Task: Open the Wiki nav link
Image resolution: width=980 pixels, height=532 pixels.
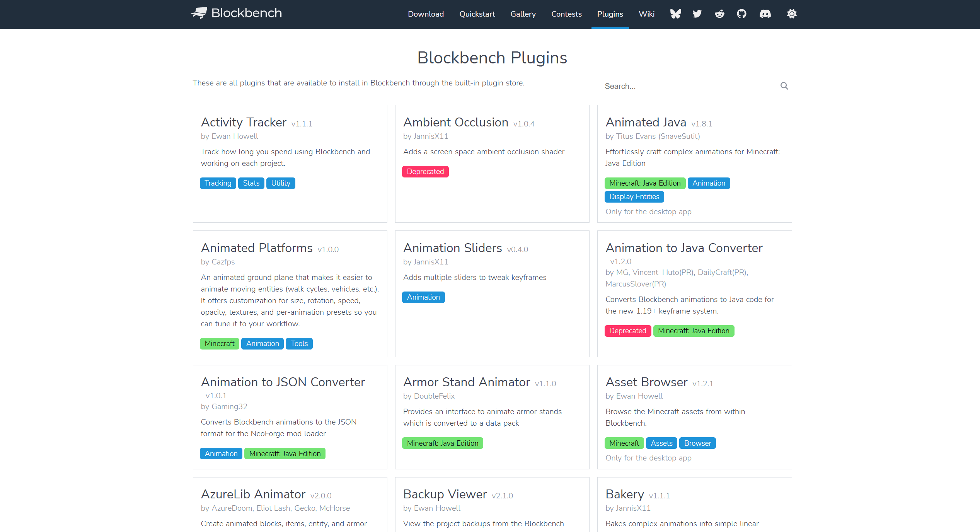Action: pyautogui.click(x=646, y=14)
